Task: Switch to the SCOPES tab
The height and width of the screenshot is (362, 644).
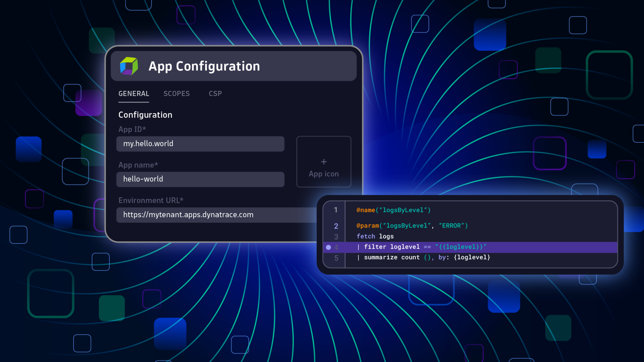Action: tap(176, 93)
